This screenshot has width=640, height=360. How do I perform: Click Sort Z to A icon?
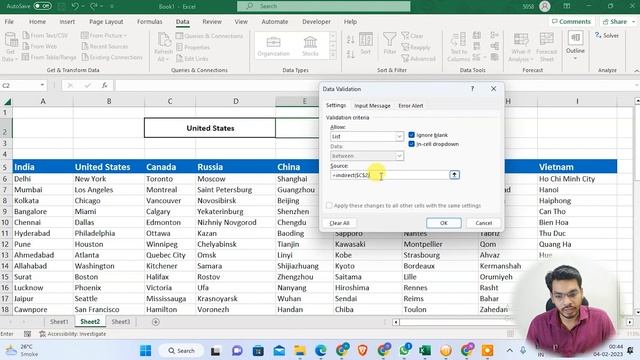coord(351,54)
